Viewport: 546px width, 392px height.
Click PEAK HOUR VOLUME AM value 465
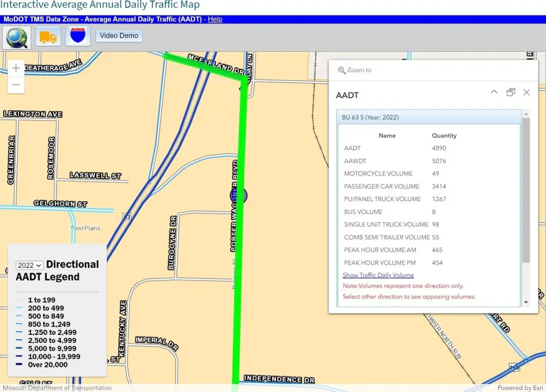click(437, 250)
